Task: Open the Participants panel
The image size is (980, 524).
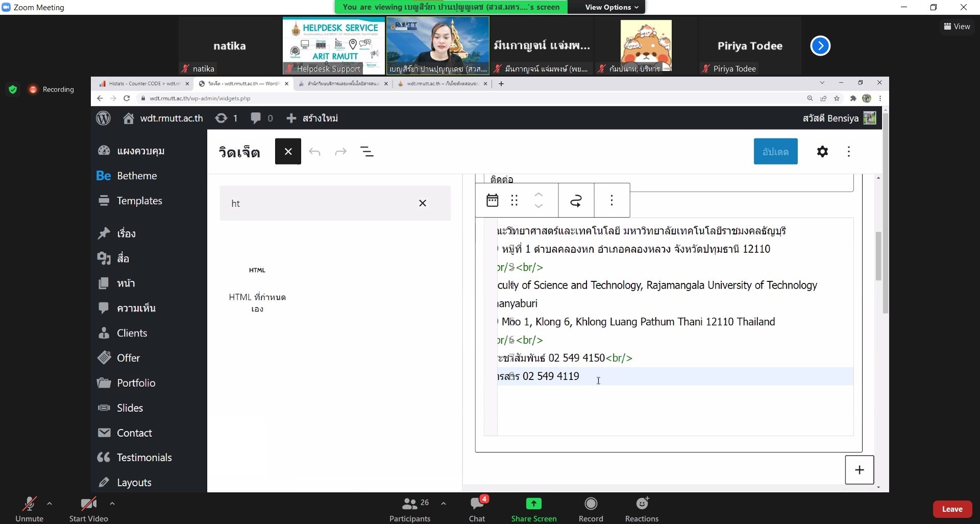Action: click(x=410, y=510)
